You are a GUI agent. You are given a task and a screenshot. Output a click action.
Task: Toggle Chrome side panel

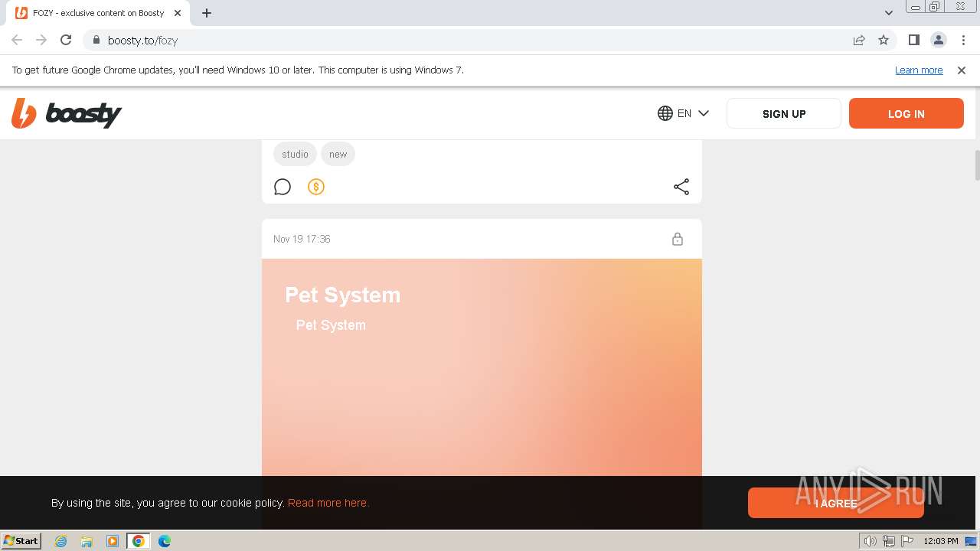tap(913, 40)
